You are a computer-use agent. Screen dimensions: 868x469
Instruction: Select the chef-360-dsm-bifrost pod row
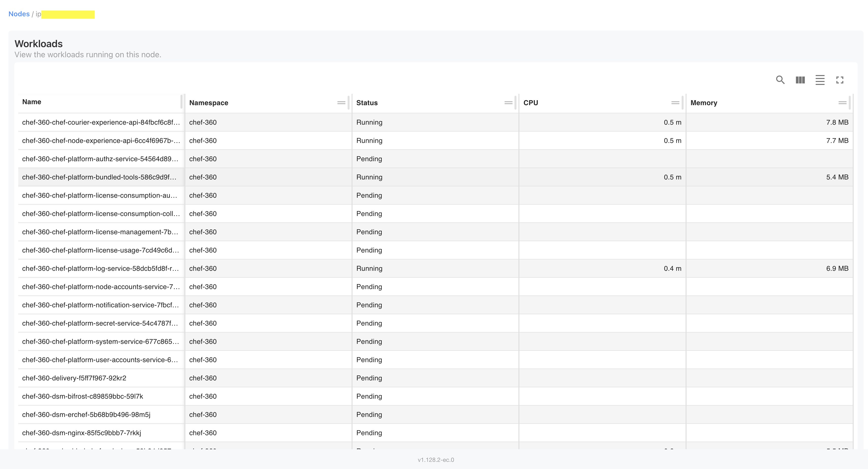click(82, 396)
